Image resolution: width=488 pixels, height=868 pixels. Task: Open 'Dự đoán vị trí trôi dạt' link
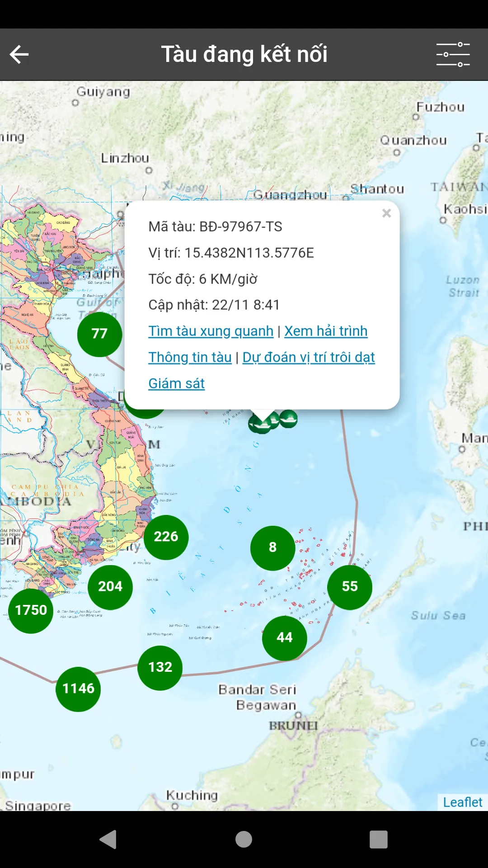click(x=309, y=357)
